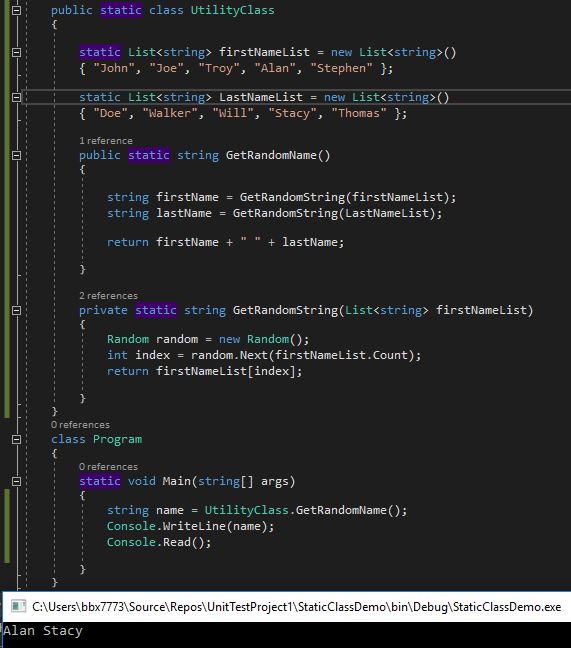Click the "return firstNameList[index]" line
Image resolution: width=571 pixels, height=648 pixels.
(x=205, y=372)
